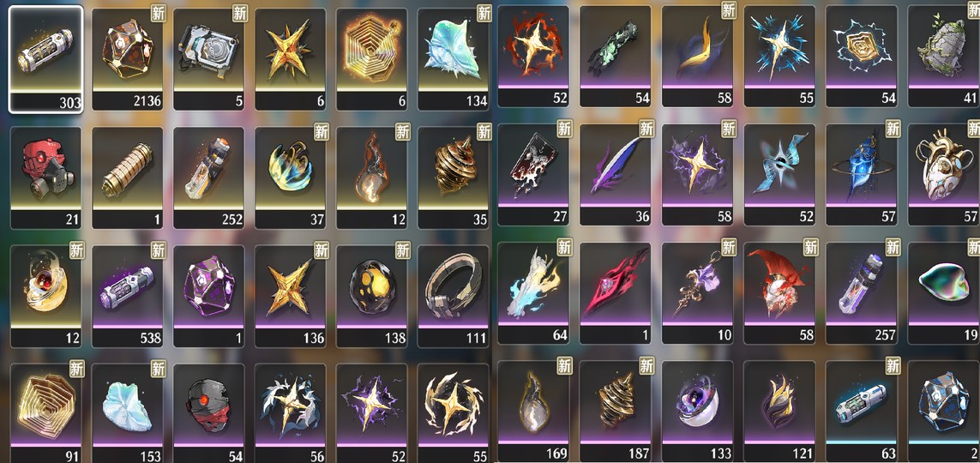The width and height of the screenshot is (980, 463).
Task: Click the capsule item showing 303
Action: 46,59
